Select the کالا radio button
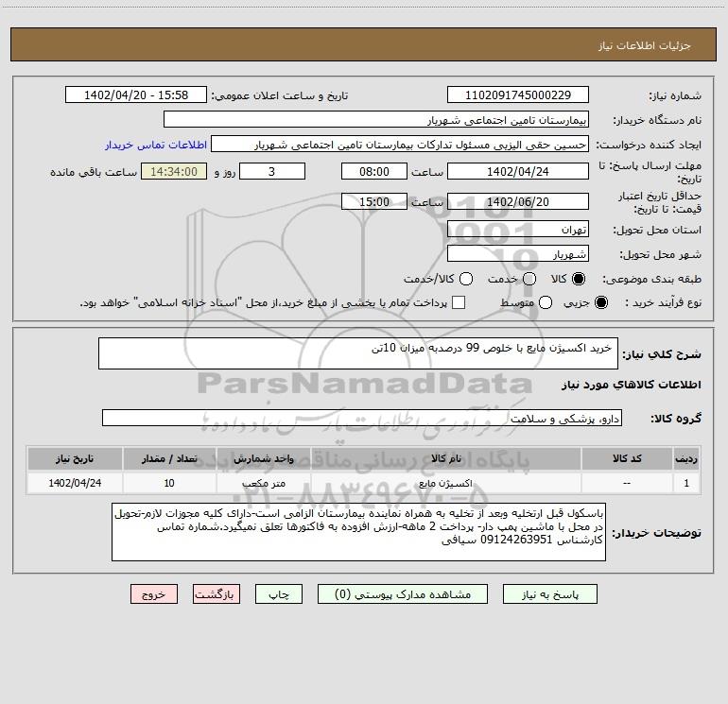This screenshot has height=704, width=728. click(579, 279)
